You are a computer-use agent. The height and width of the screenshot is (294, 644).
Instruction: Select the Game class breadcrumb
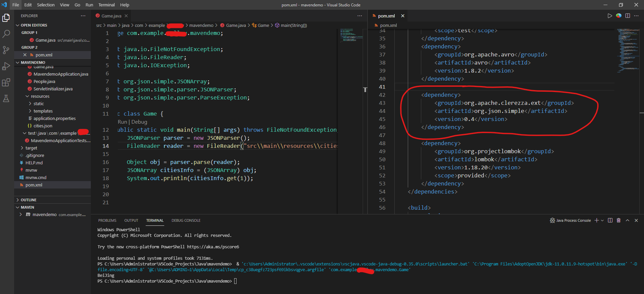[x=261, y=25]
